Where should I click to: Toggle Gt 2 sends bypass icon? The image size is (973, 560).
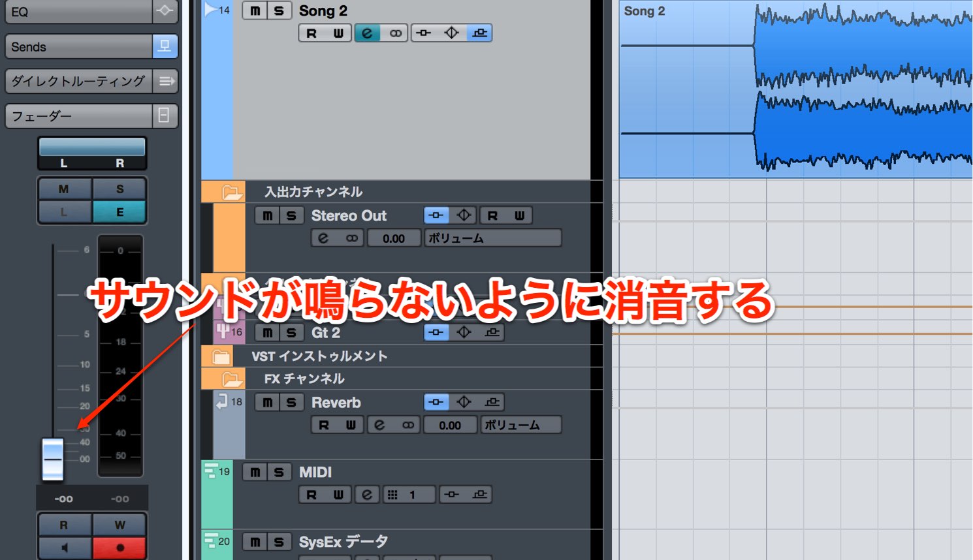point(492,332)
